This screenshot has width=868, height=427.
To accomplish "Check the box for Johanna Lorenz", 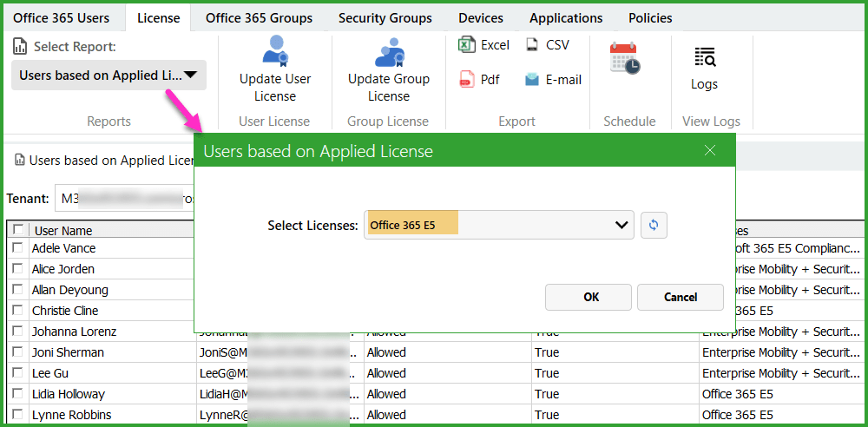I will pyautogui.click(x=17, y=332).
